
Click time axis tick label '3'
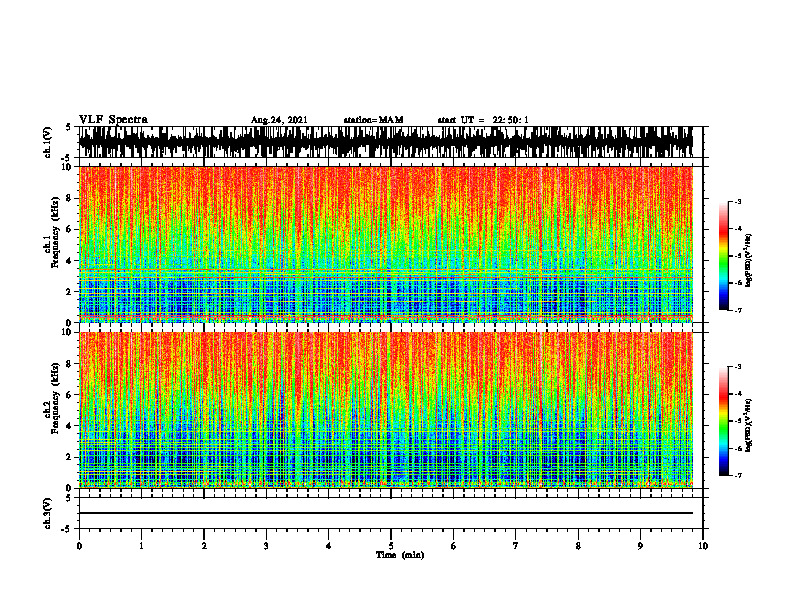[266, 546]
